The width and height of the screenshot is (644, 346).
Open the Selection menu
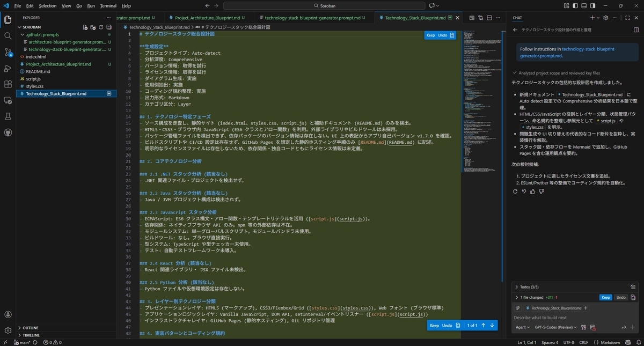(x=47, y=6)
